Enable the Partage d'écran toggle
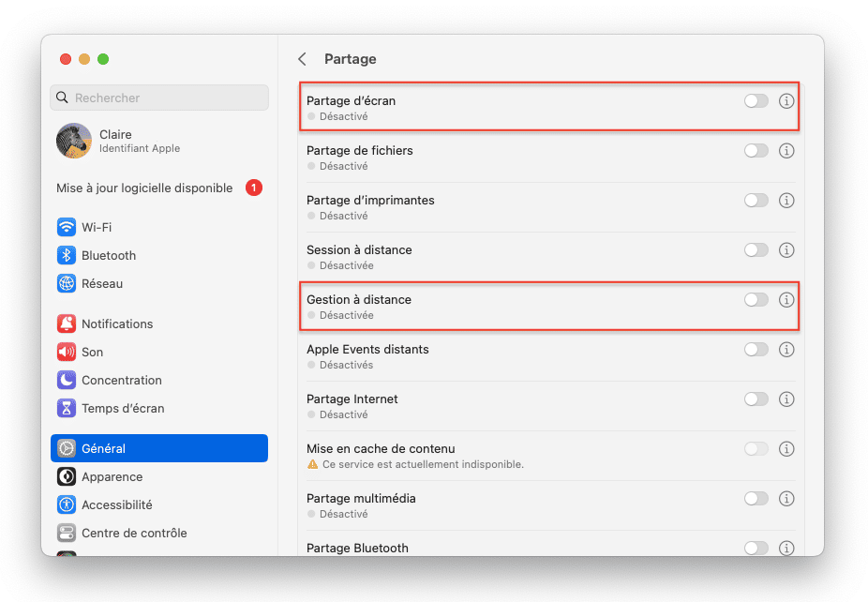Image resolution: width=868 pixels, height=602 pixels. point(756,100)
